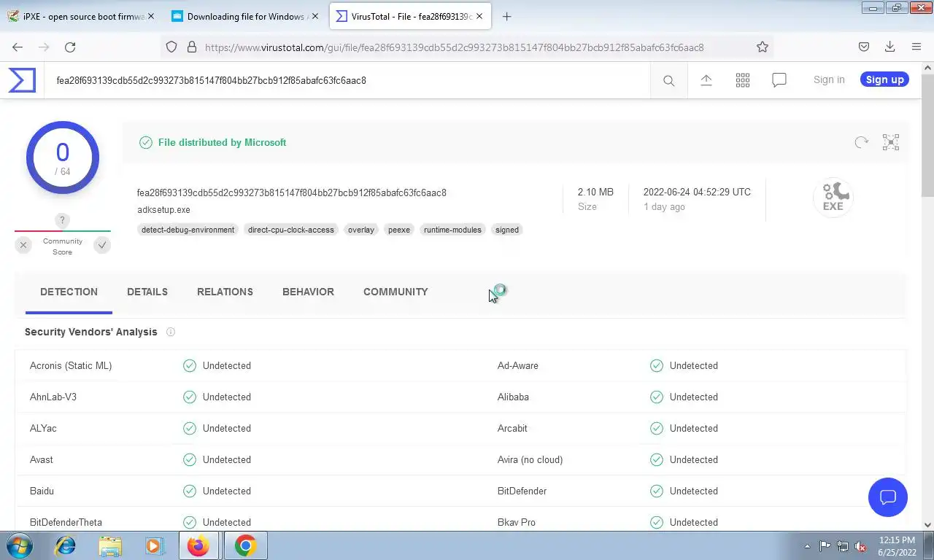Go back with browser back arrow
934x560 pixels.
point(18,47)
